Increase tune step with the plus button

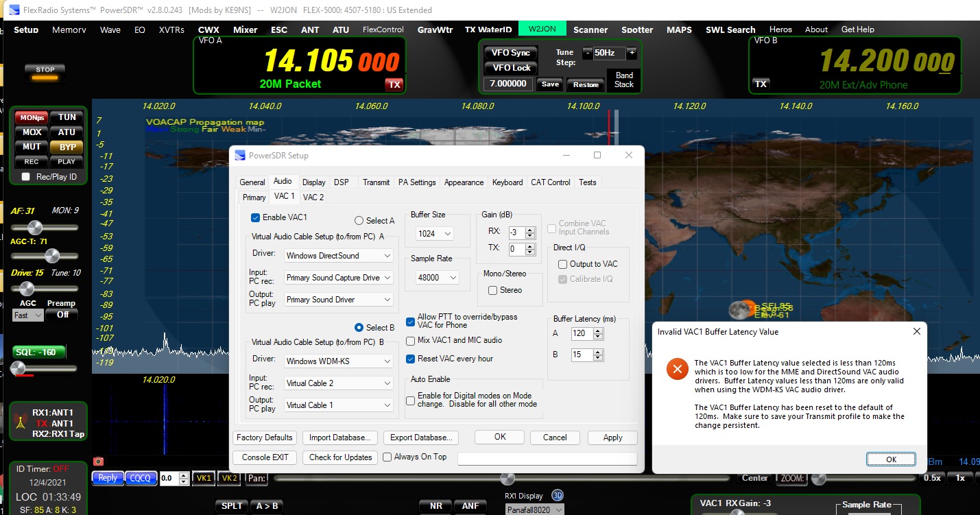[632, 53]
